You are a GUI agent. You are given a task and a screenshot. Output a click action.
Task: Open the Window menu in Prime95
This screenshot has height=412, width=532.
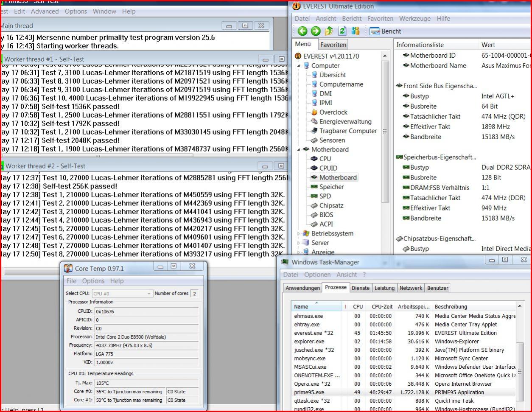(104, 11)
